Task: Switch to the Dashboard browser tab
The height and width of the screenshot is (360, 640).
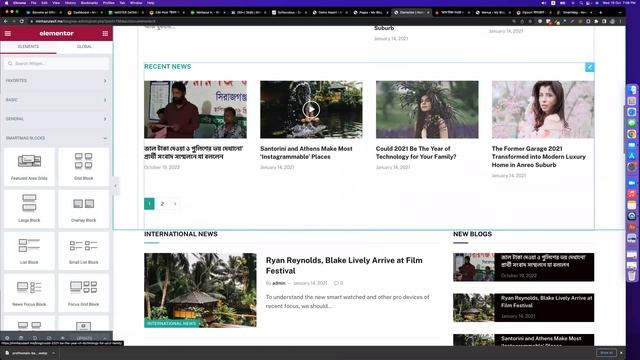Action: click(x=84, y=13)
